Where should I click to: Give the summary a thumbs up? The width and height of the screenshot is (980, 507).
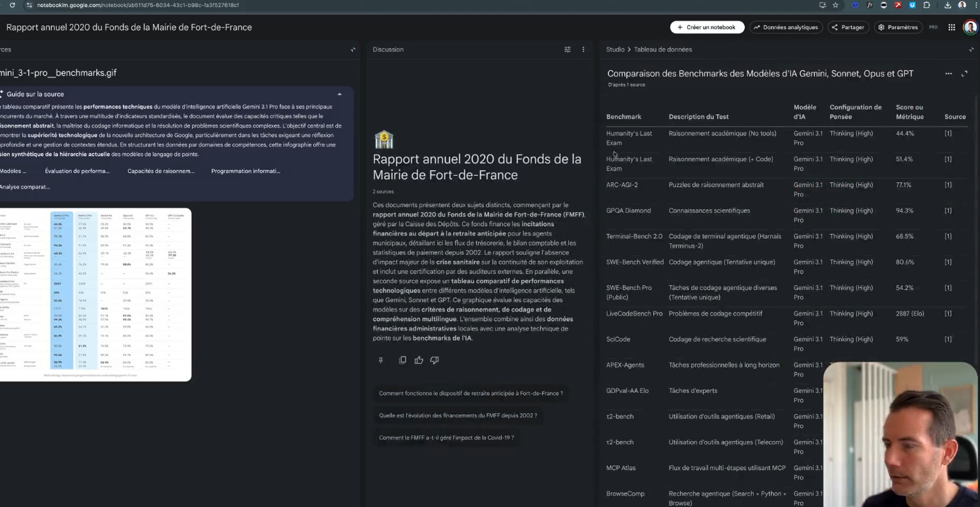[419, 360]
